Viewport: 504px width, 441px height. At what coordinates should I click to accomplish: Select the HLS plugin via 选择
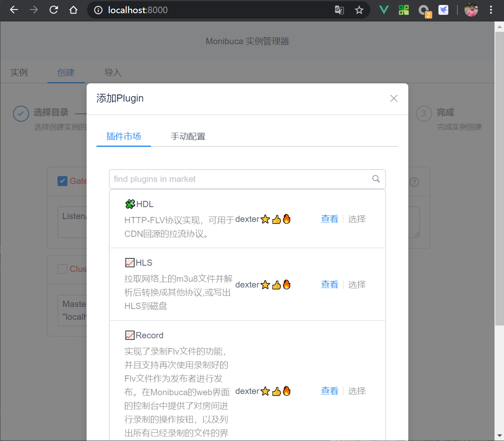tap(356, 284)
